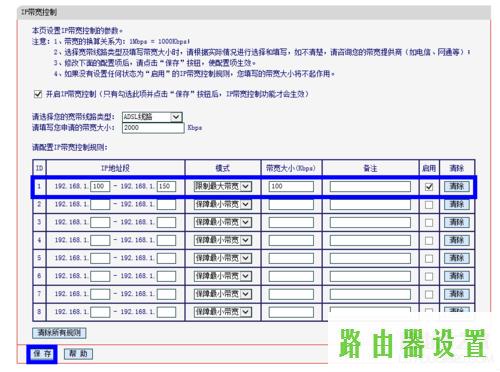Click the remark field in row 4
Viewport: 500px width, 372px height.
click(370, 240)
